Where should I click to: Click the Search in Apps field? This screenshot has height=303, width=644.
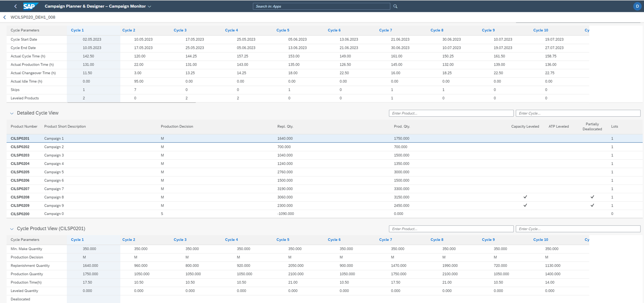click(321, 6)
